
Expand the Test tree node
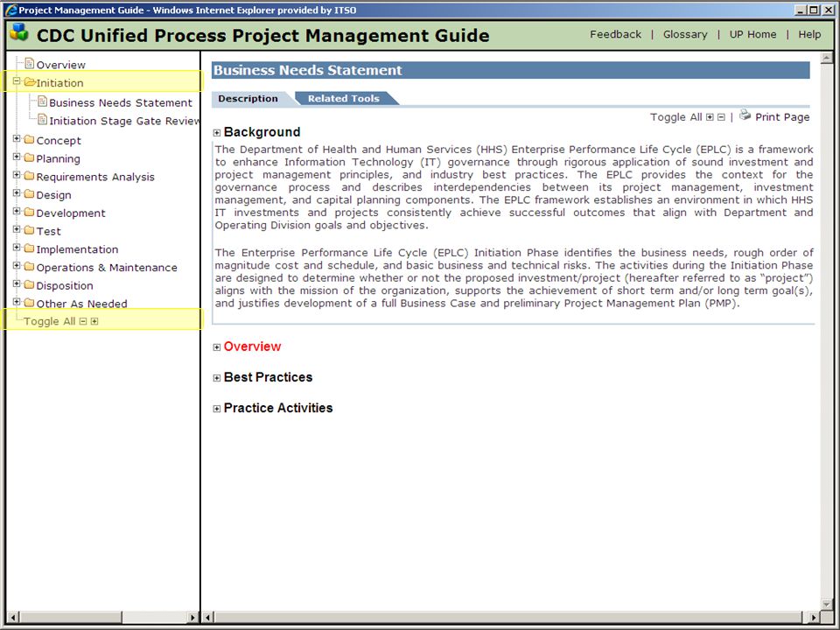click(x=17, y=229)
